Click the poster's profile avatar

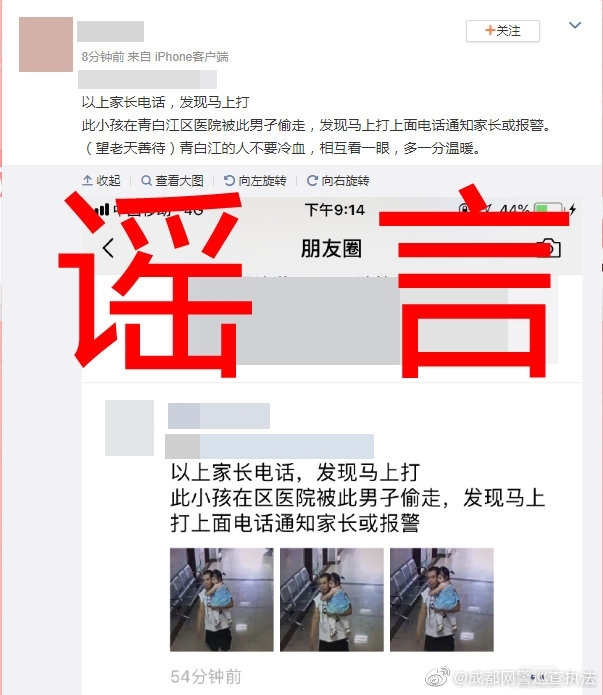[x=46, y=44]
